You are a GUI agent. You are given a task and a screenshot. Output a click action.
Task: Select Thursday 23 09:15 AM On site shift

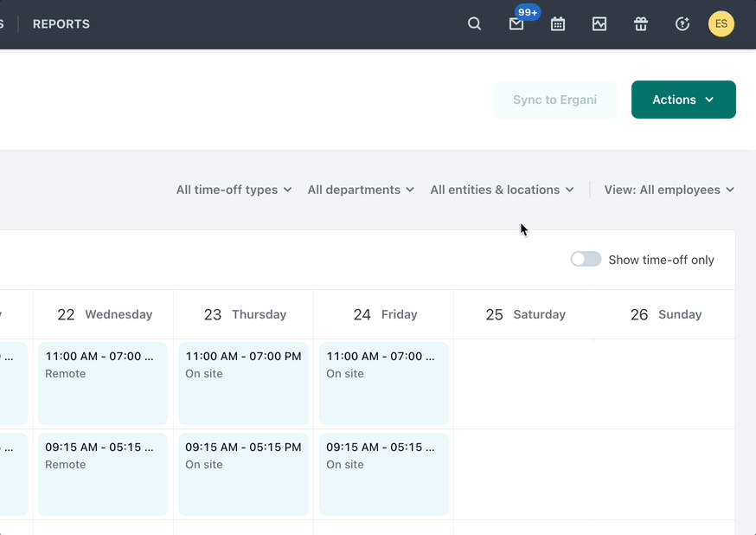244,474
